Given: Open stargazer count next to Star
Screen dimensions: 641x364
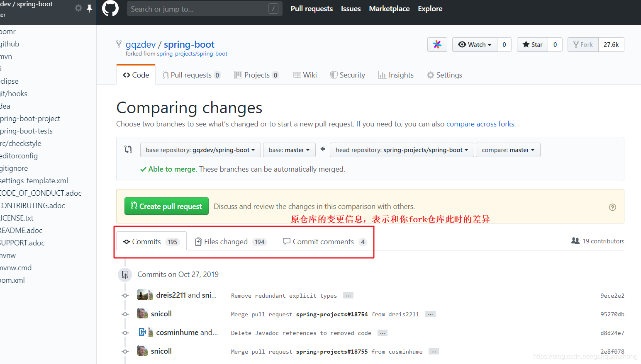Looking at the screenshot, I should (555, 45).
